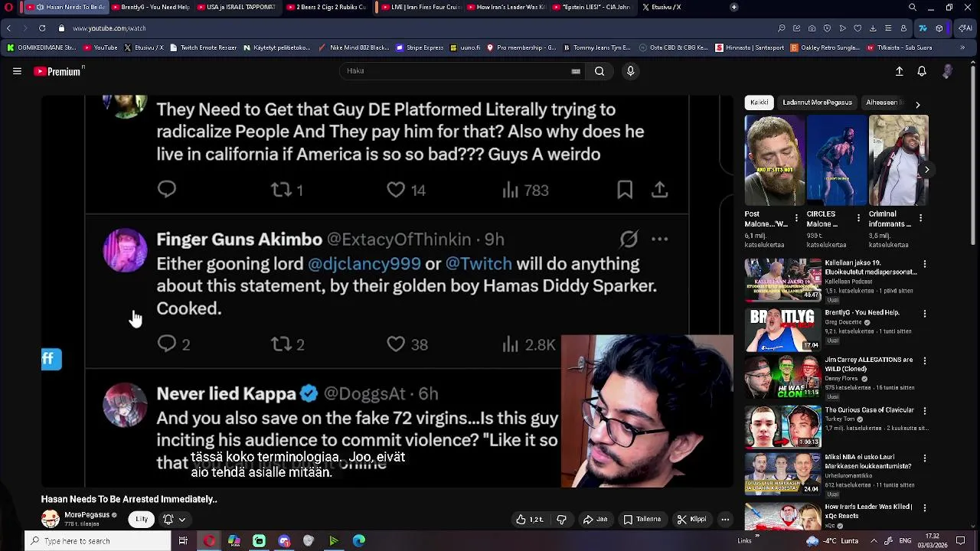The height and width of the screenshot is (551, 980).
Task: Expand notification bell dropdown beside Liity
Action: point(174,520)
